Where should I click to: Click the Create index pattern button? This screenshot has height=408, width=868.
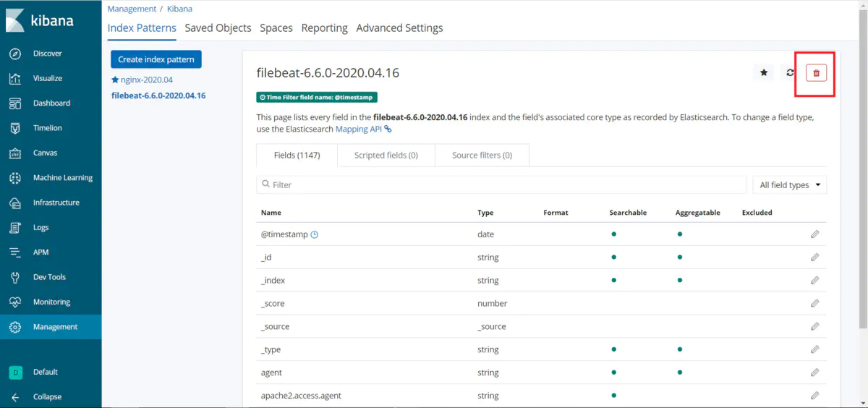(x=156, y=59)
